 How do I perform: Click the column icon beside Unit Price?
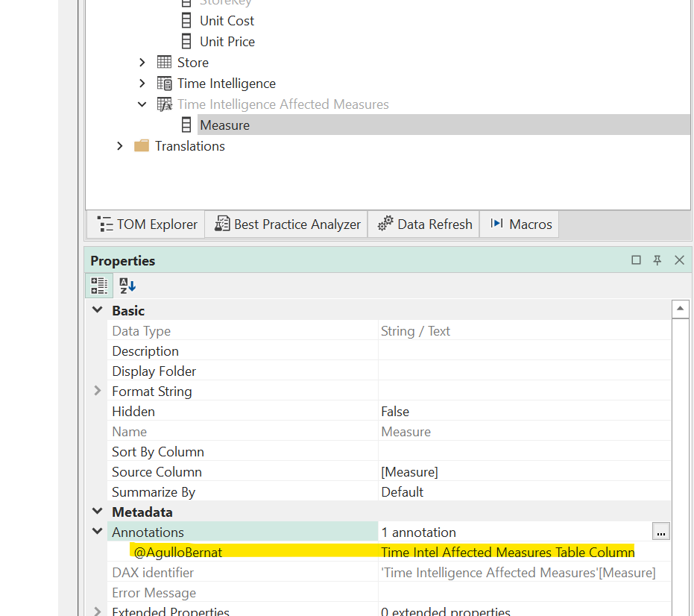point(186,41)
